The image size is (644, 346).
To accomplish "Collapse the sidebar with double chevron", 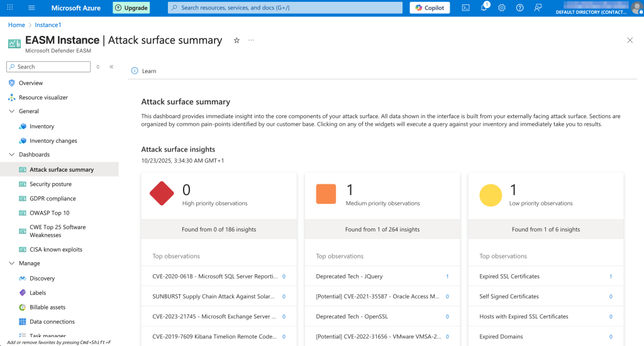I will click(x=111, y=67).
